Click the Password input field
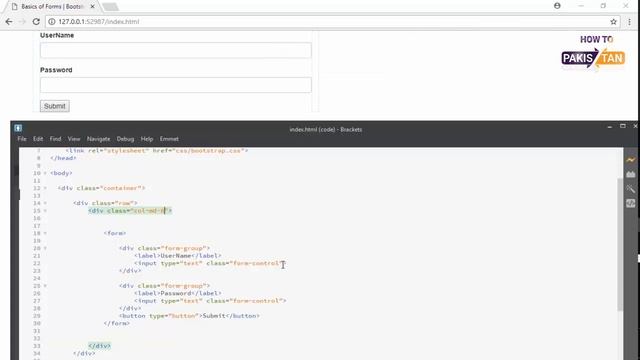This screenshot has height=360, width=640. (x=176, y=85)
